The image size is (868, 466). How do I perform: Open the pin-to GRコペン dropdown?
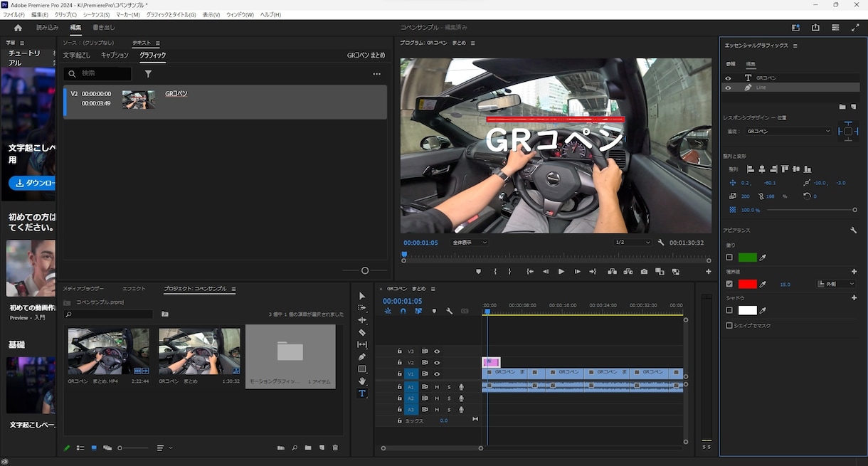coord(788,132)
